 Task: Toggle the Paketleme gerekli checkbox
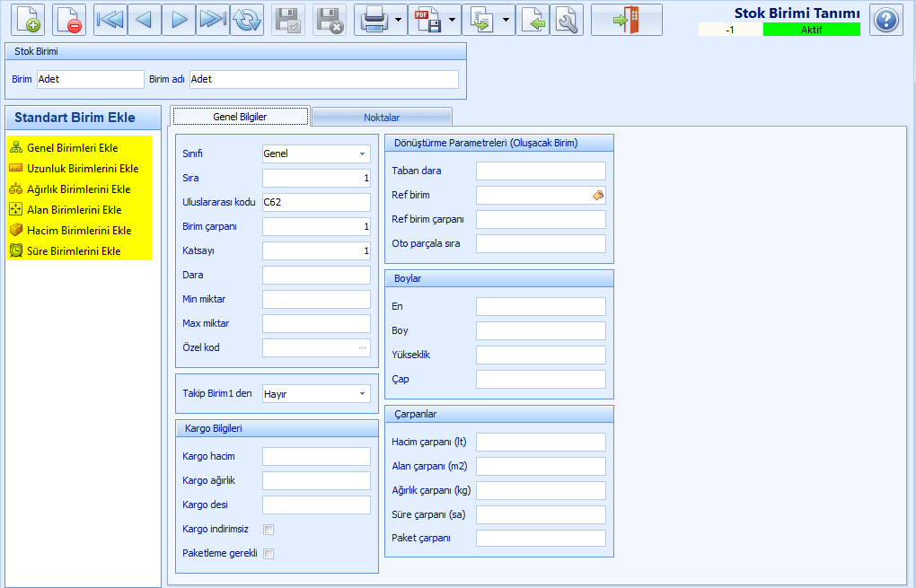pyautogui.click(x=269, y=554)
